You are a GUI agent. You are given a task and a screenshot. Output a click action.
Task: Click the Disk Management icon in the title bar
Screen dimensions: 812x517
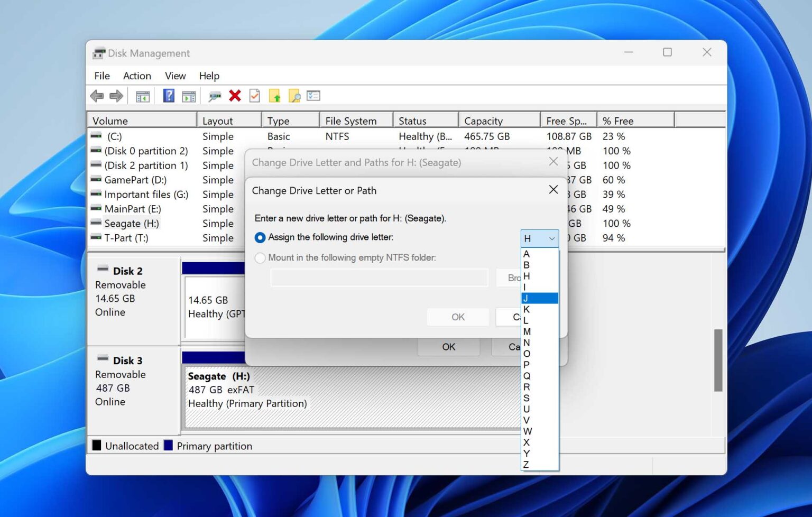click(98, 53)
